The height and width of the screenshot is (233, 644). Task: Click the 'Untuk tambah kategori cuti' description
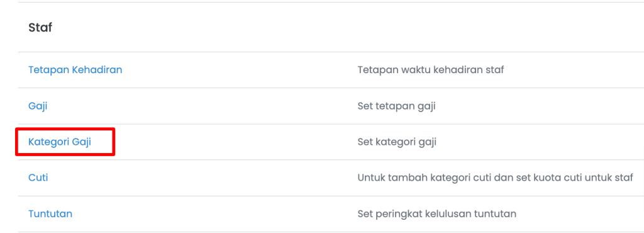tap(496, 178)
